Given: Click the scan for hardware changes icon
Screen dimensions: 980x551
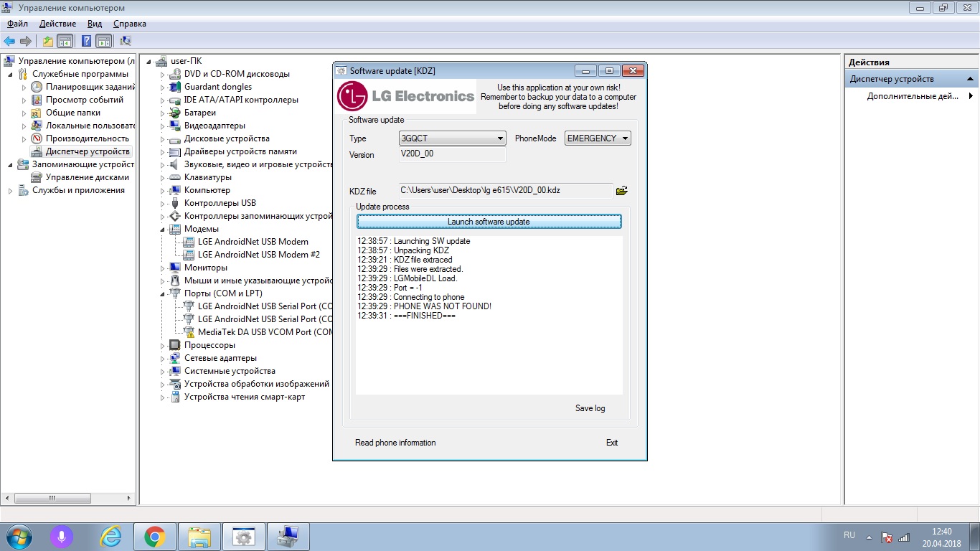Looking at the screenshot, I should coord(126,41).
